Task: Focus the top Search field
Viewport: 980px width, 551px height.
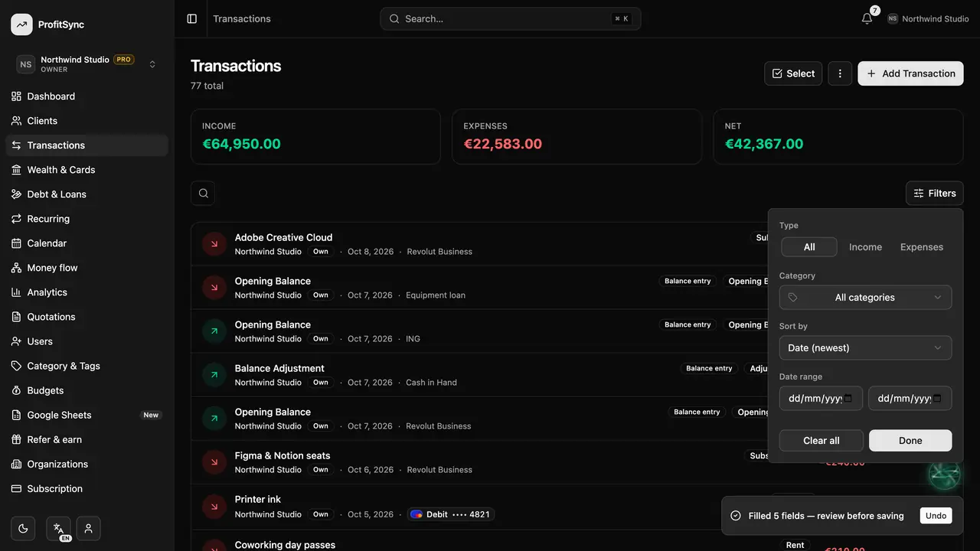Action: click(x=511, y=18)
